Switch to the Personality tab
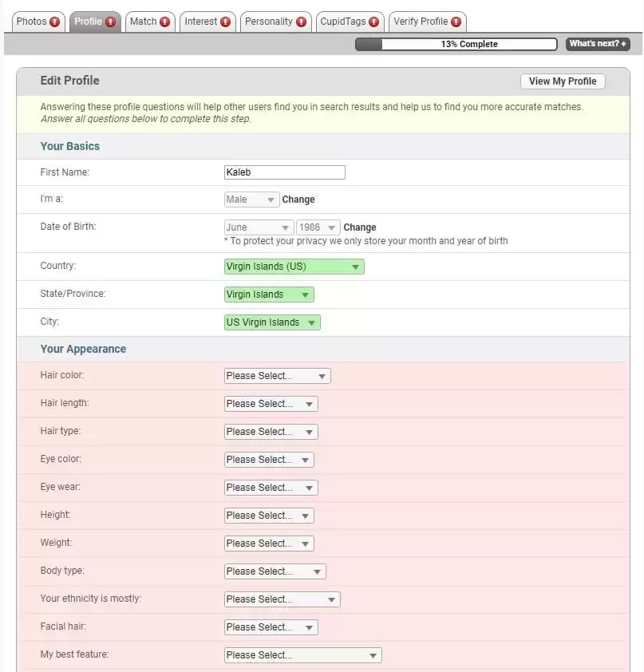644x672 pixels. tap(268, 22)
